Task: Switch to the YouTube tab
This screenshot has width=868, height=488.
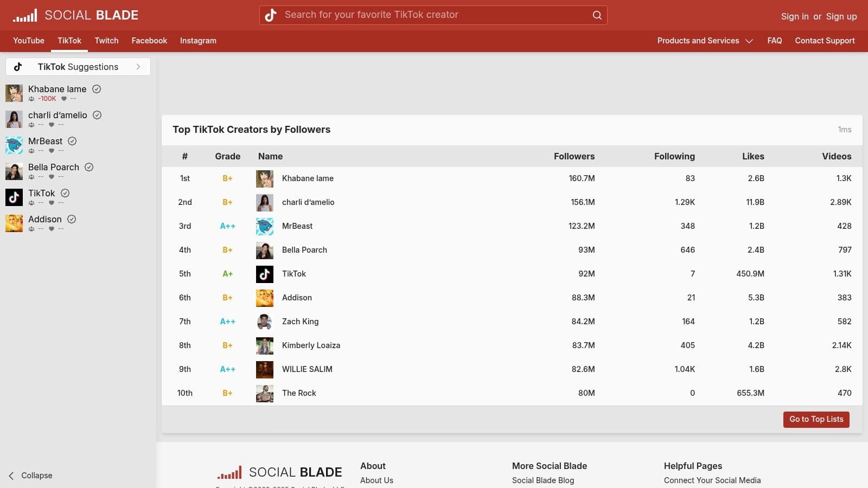Action: click(29, 41)
